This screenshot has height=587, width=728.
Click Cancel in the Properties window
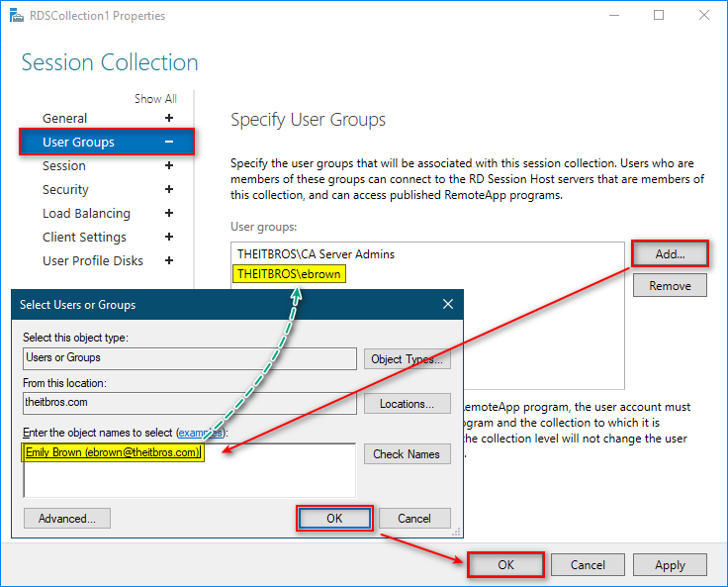[x=588, y=564]
